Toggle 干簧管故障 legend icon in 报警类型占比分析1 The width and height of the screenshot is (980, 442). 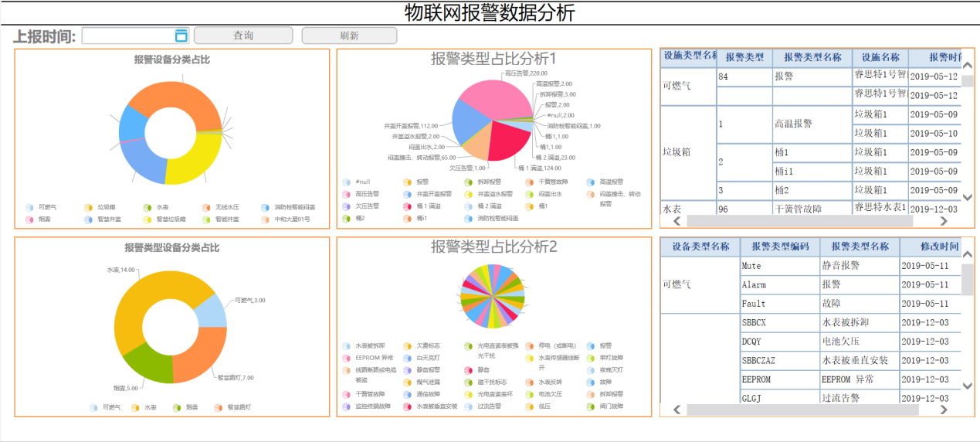pyautogui.click(x=530, y=182)
